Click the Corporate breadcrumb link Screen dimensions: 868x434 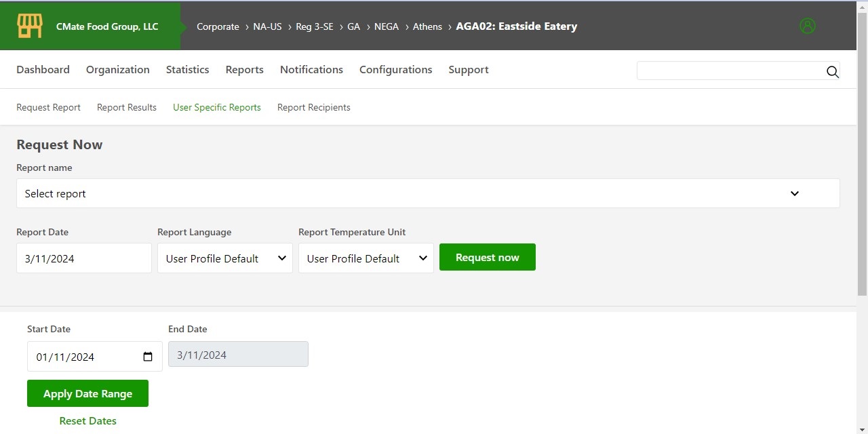218,26
